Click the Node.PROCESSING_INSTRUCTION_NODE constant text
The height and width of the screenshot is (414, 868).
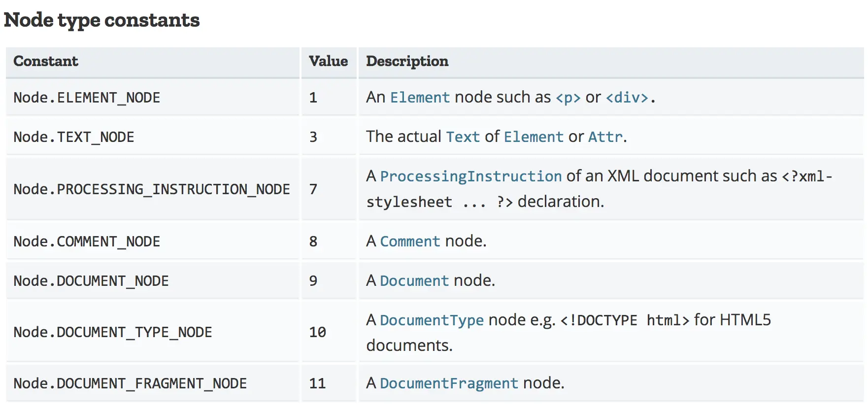pos(152,189)
